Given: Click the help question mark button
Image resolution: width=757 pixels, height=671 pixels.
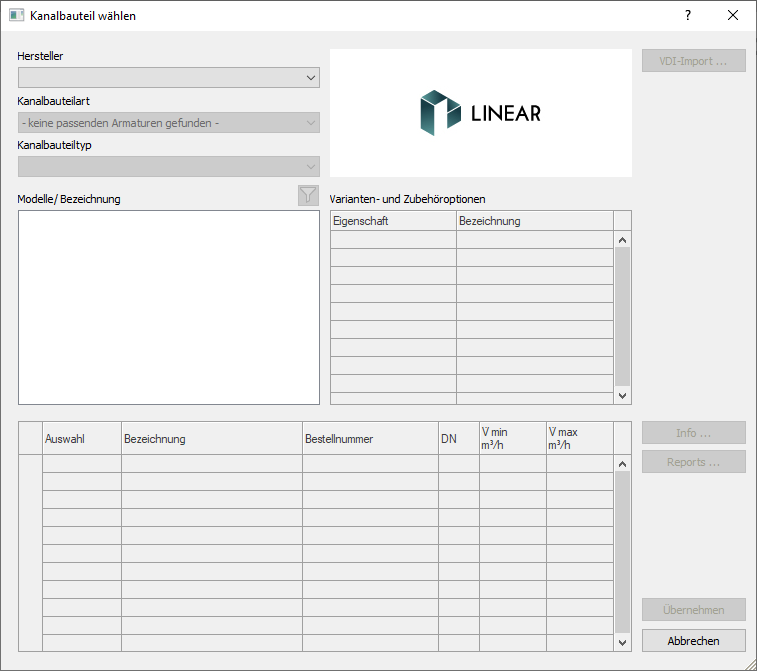Looking at the screenshot, I should click(x=687, y=15).
